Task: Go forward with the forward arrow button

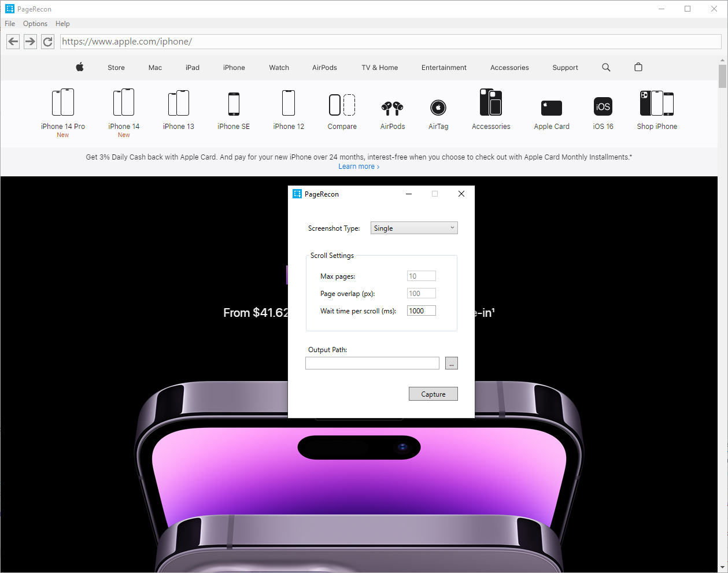Action: pos(31,42)
